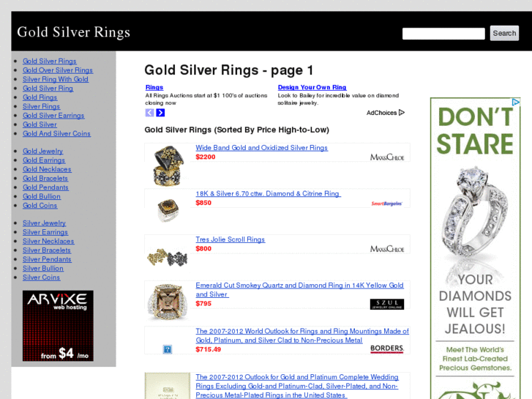532x399 pixels.
Task: Click the SZUL jewelry logo
Action: coord(387,304)
